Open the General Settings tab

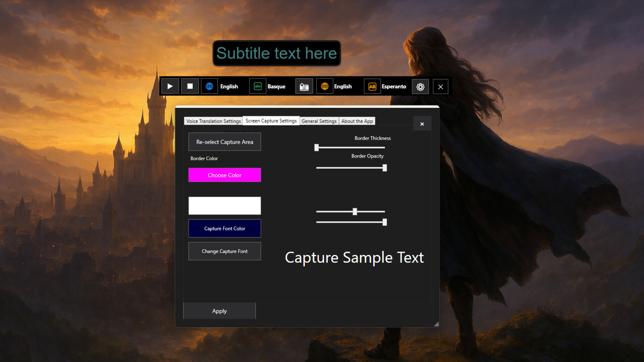(x=319, y=121)
